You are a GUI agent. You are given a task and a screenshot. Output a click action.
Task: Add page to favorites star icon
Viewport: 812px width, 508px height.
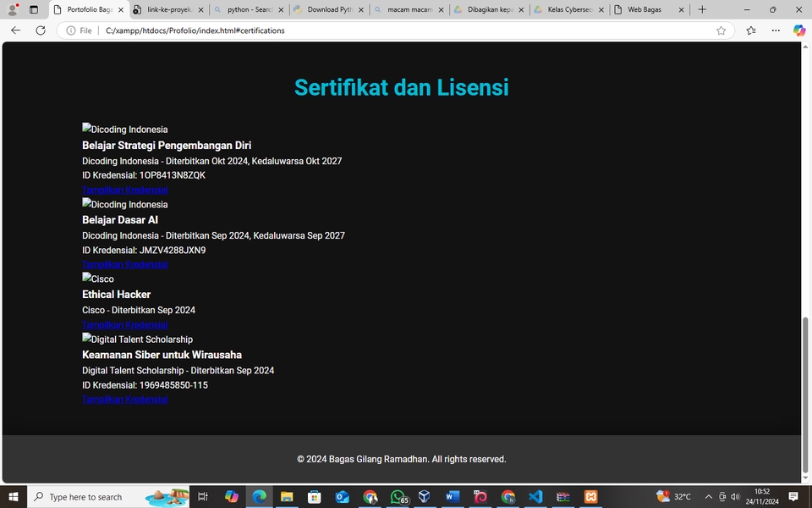721,30
